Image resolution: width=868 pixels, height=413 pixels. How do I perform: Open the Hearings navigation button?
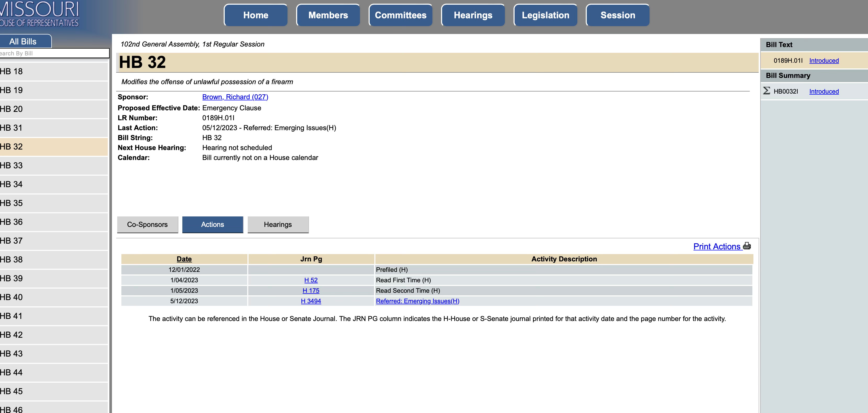tap(473, 15)
